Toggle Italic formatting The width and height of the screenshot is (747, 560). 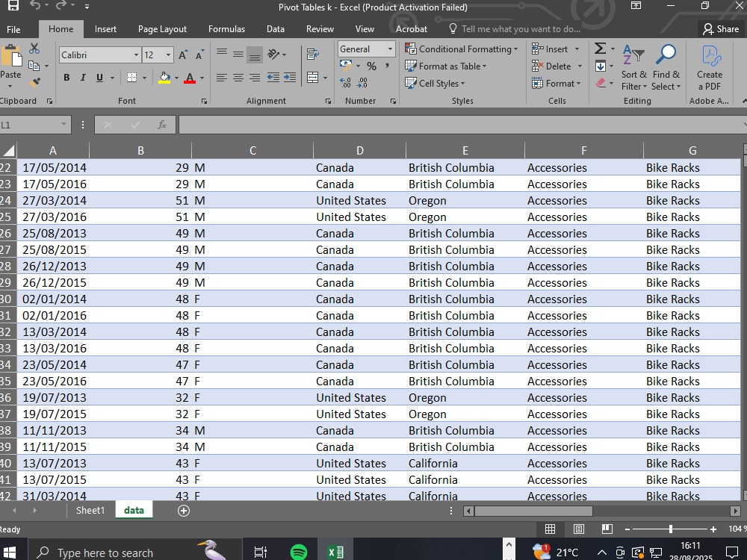point(83,78)
